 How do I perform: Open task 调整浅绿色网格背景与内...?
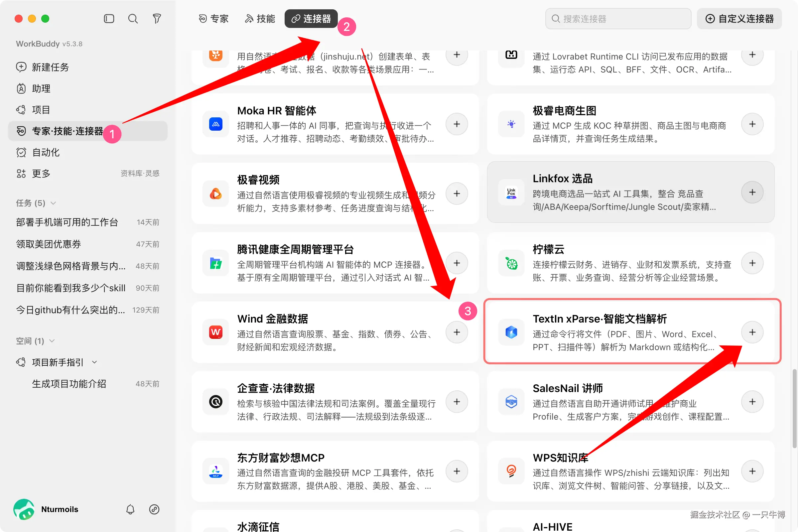tap(88, 266)
